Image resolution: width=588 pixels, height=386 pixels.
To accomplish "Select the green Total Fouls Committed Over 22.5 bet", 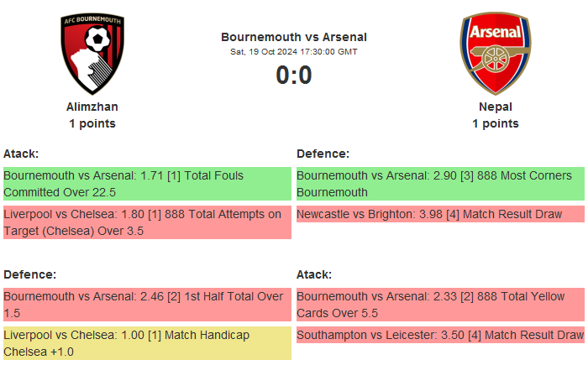I will coord(147,184).
